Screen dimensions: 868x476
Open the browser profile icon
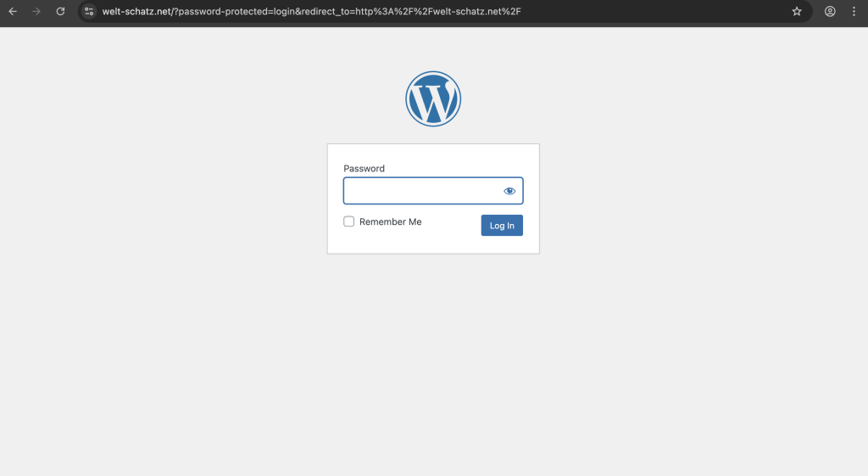830,11
